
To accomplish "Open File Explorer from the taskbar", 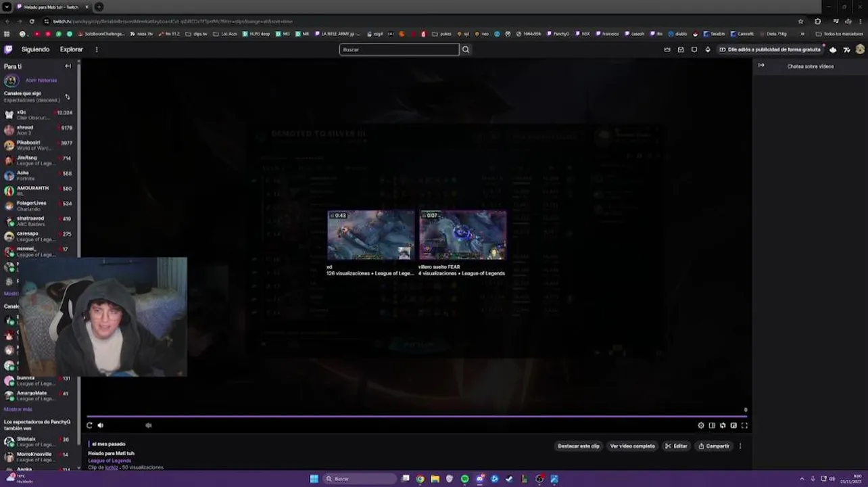I will pyautogui.click(x=435, y=479).
